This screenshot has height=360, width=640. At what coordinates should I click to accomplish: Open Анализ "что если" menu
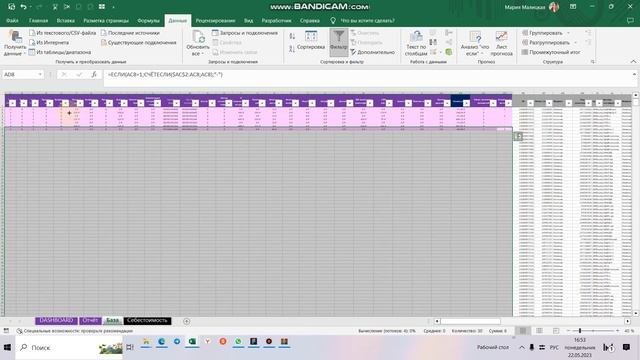coord(475,43)
